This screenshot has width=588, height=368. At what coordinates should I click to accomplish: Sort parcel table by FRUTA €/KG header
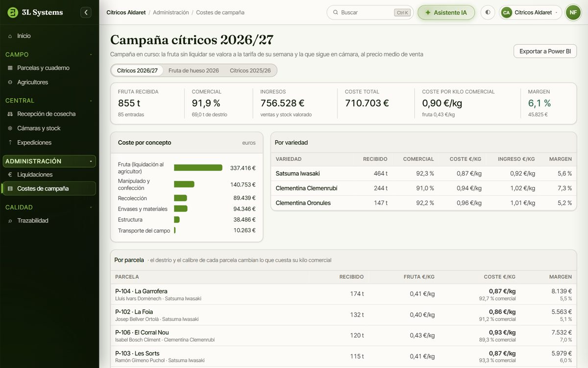(x=419, y=277)
